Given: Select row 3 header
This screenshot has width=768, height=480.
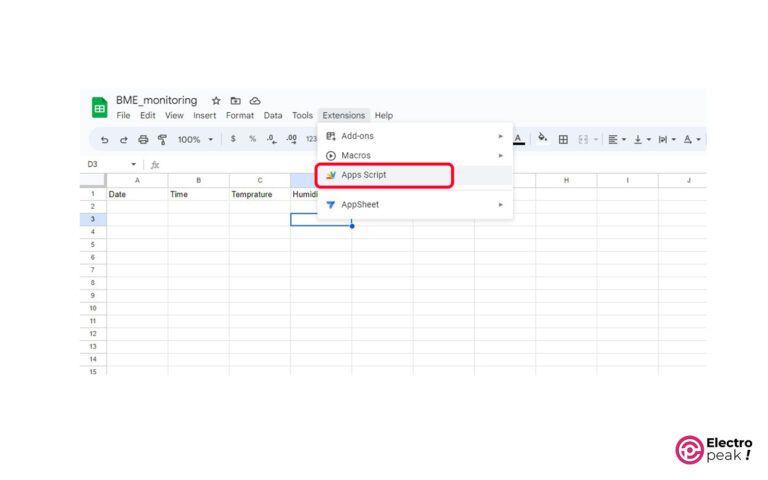Looking at the screenshot, I should [93, 219].
